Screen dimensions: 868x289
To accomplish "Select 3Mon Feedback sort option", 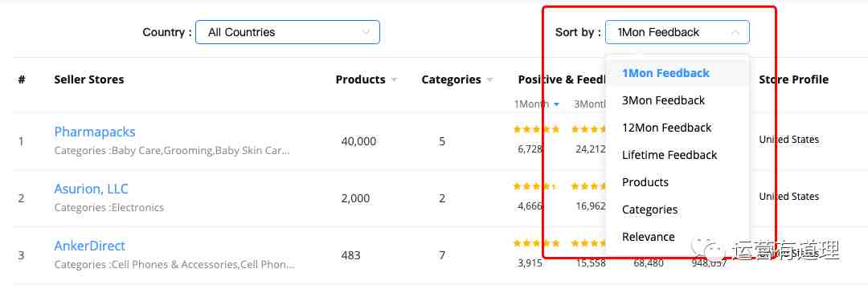I will 663,100.
